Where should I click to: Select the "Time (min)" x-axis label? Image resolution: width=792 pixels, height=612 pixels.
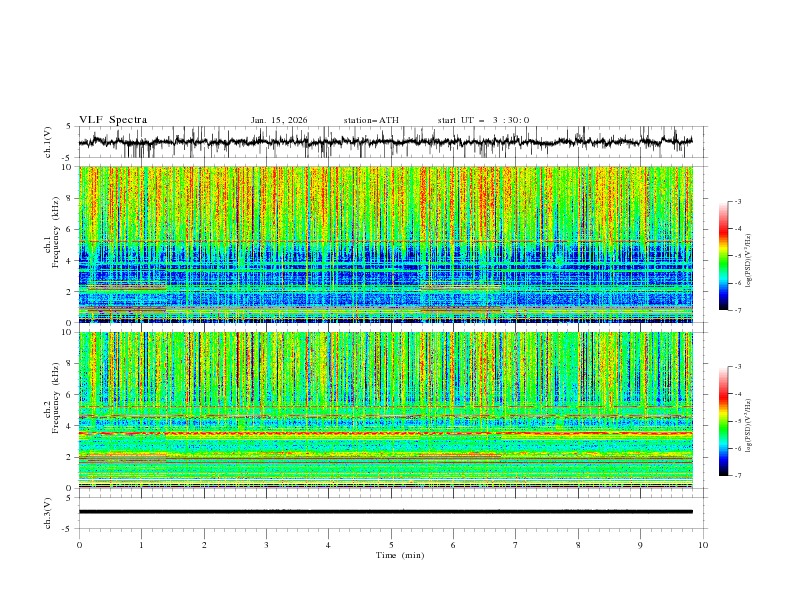pyautogui.click(x=400, y=555)
